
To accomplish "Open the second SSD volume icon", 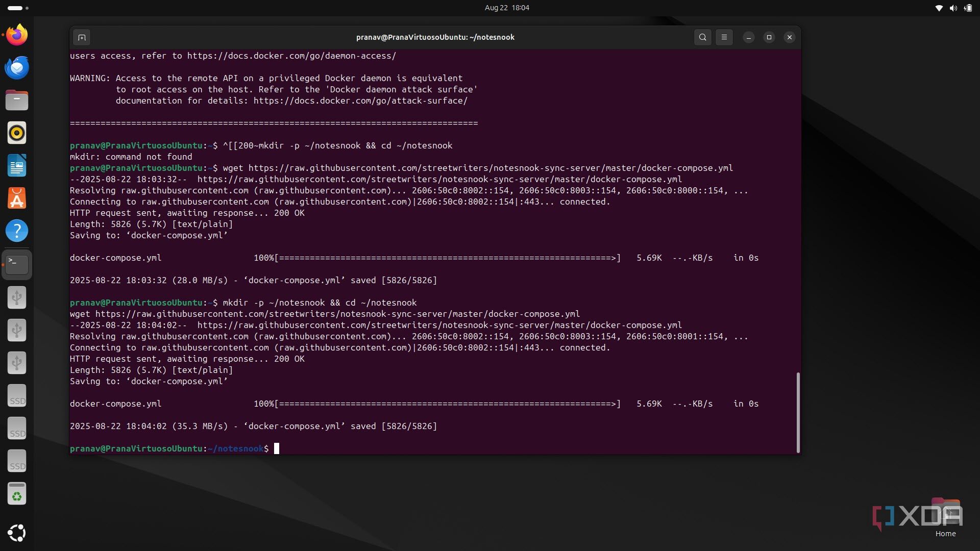I will tap(17, 428).
